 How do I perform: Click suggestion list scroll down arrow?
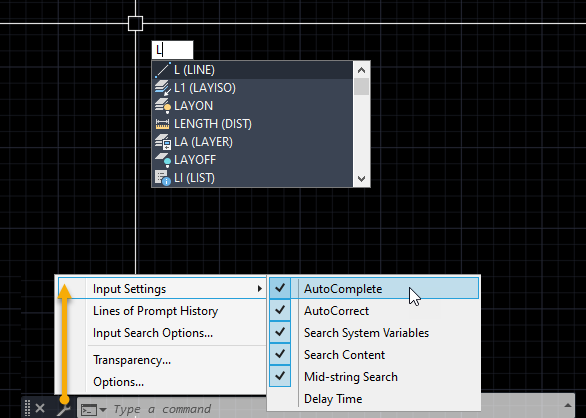pyautogui.click(x=361, y=179)
